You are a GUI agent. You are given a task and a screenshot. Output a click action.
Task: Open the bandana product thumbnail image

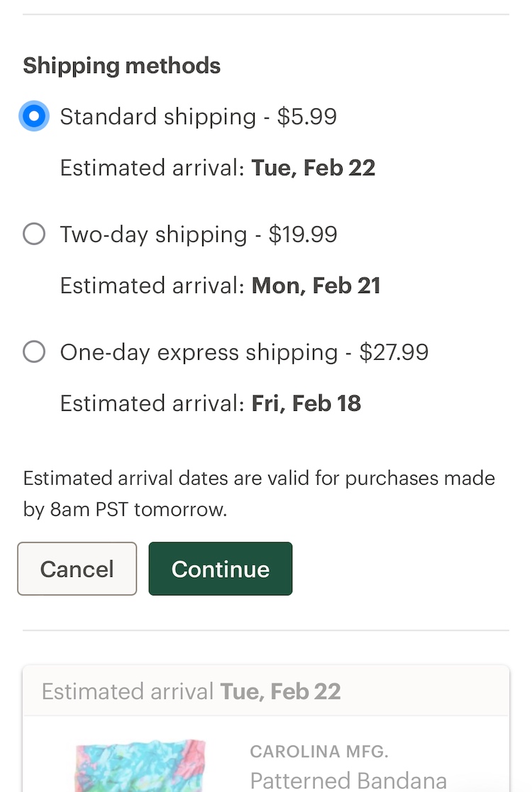coord(140,766)
